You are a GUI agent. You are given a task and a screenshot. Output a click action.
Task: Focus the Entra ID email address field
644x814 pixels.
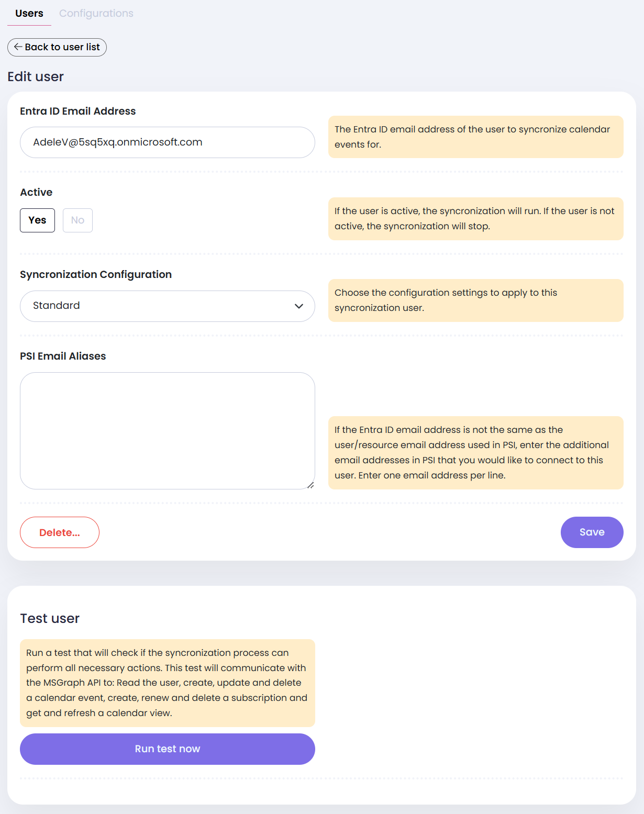[167, 142]
